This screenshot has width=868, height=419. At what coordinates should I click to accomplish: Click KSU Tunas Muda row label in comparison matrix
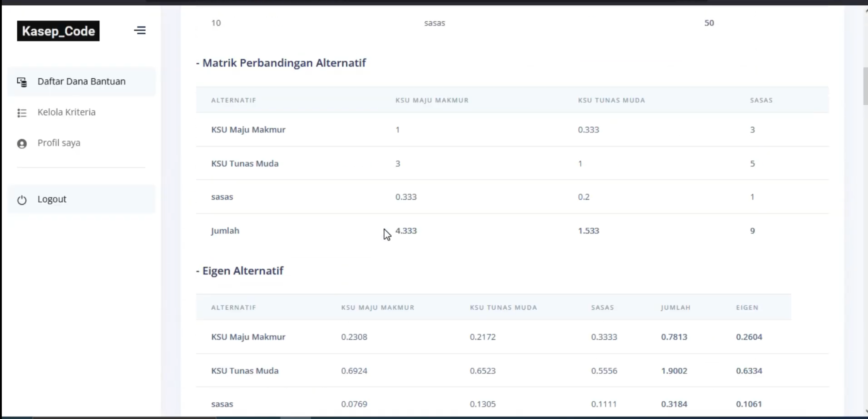(245, 164)
